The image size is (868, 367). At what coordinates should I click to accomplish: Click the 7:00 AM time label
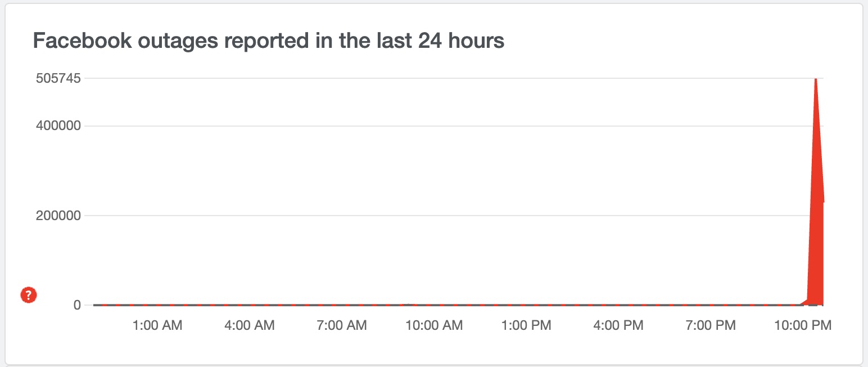tap(342, 325)
